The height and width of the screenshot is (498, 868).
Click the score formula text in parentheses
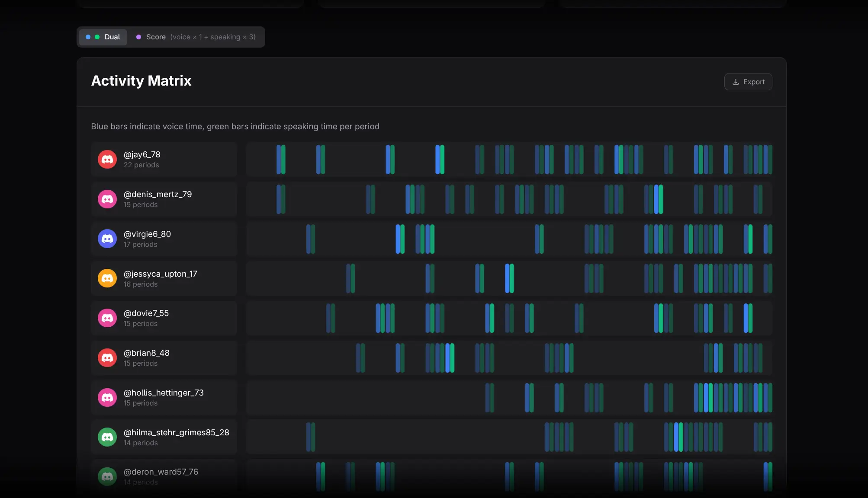213,37
